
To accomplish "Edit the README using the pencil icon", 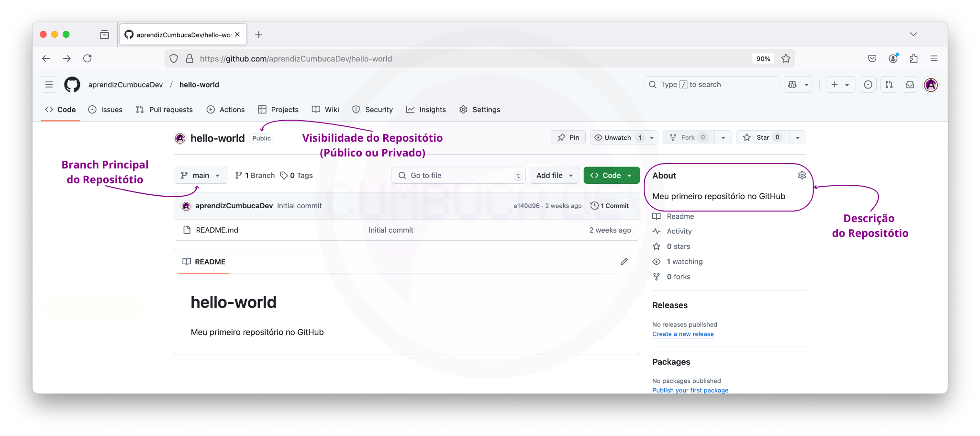I will [624, 261].
